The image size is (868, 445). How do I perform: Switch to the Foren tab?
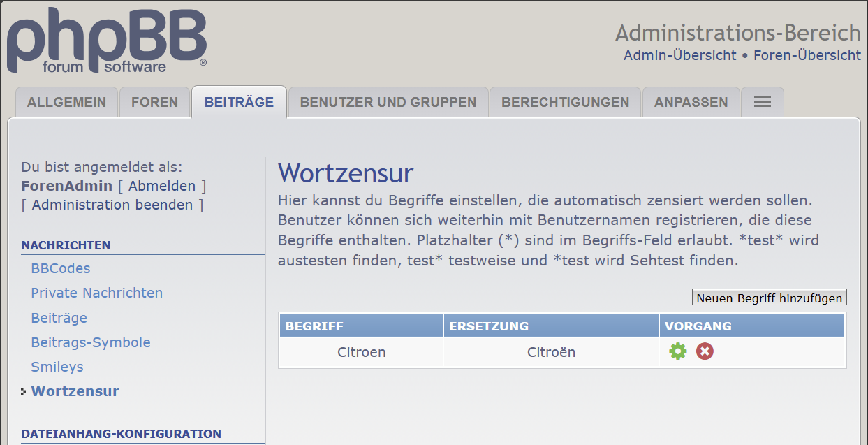click(154, 102)
